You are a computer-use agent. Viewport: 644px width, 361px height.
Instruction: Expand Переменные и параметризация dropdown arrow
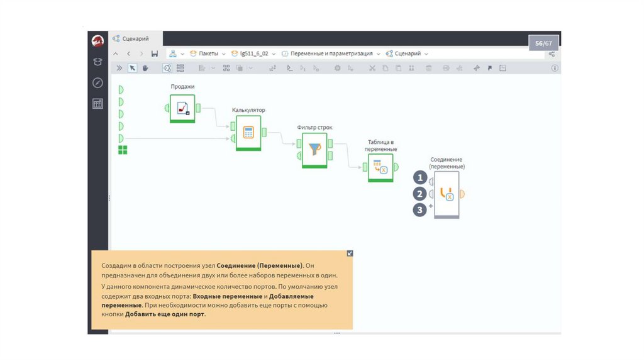tap(378, 54)
